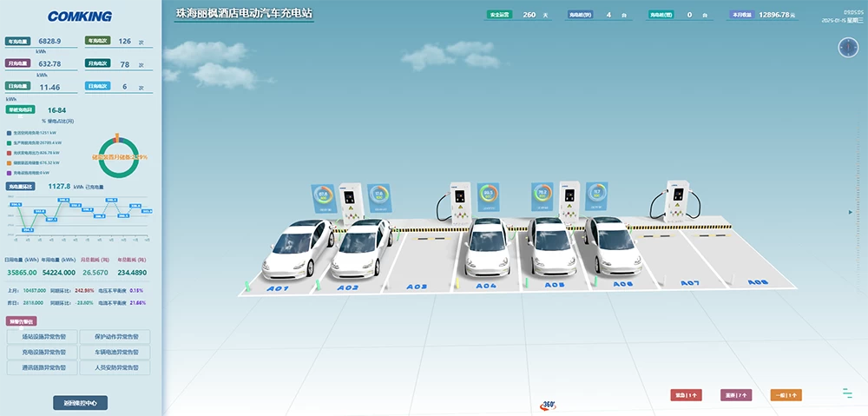Click the 12896.78 revenue value
Image resolution: width=868 pixels, height=416 pixels.
[x=773, y=15]
